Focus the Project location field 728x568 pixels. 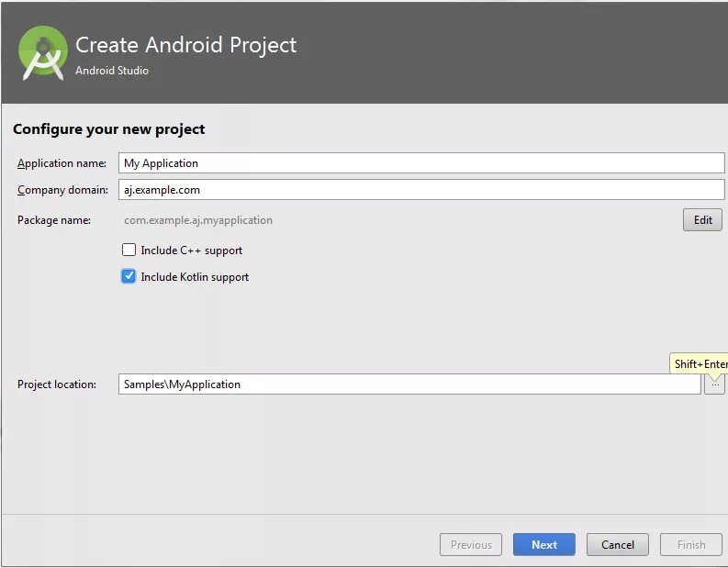pos(409,384)
